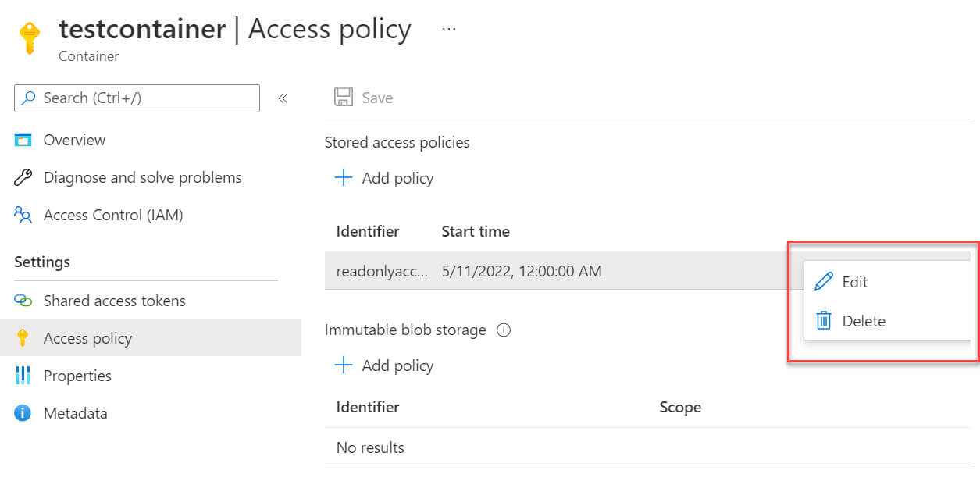980x492 pixels.
Task: Choose Delete from the context menu
Action: click(x=863, y=321)
